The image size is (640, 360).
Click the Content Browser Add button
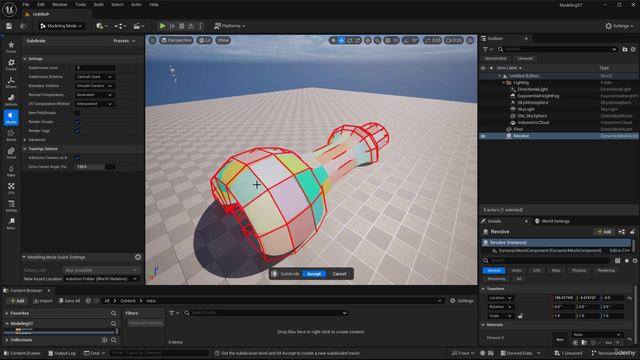click(17, 301)
